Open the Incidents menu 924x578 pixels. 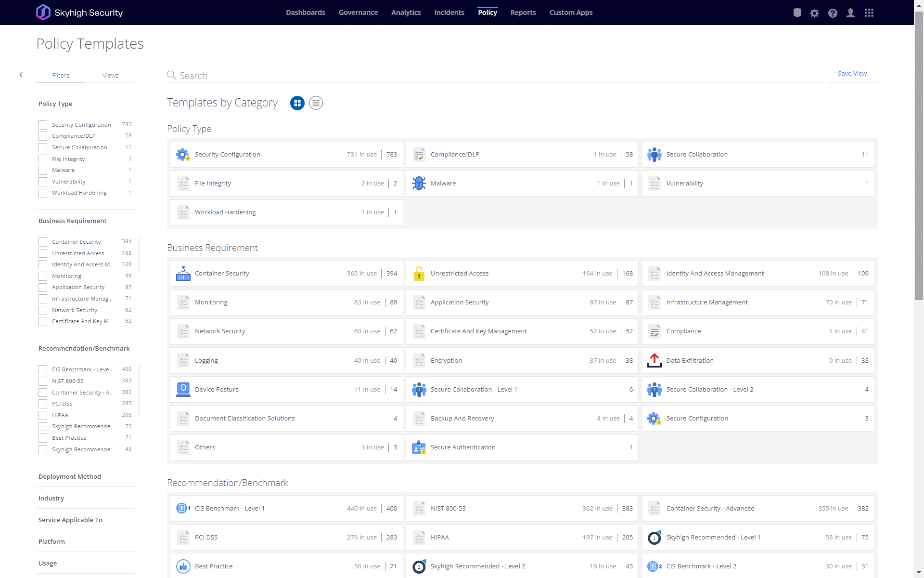tap(449, 13)
